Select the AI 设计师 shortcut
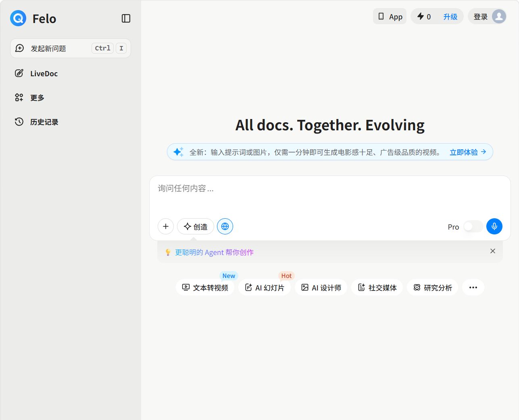 click(321, 287)
